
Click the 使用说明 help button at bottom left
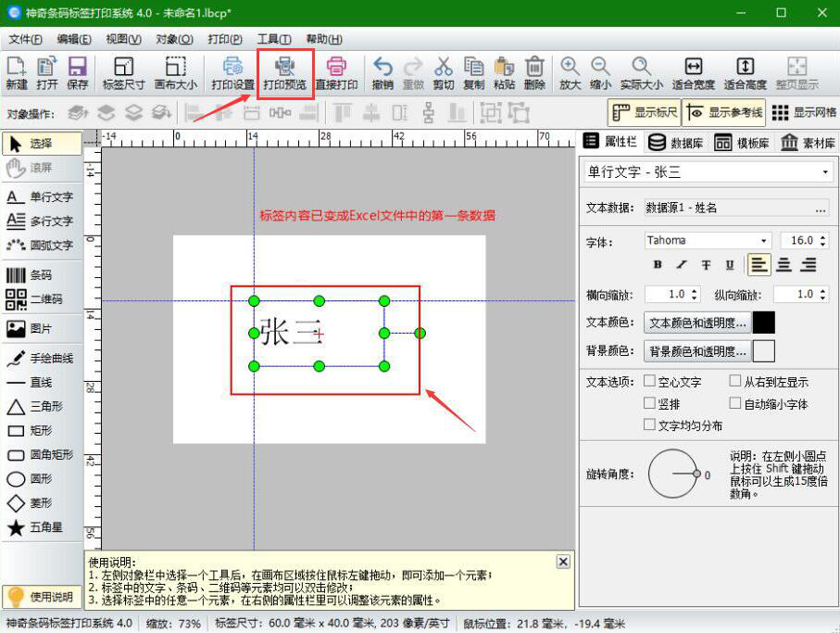click(42, 597)
